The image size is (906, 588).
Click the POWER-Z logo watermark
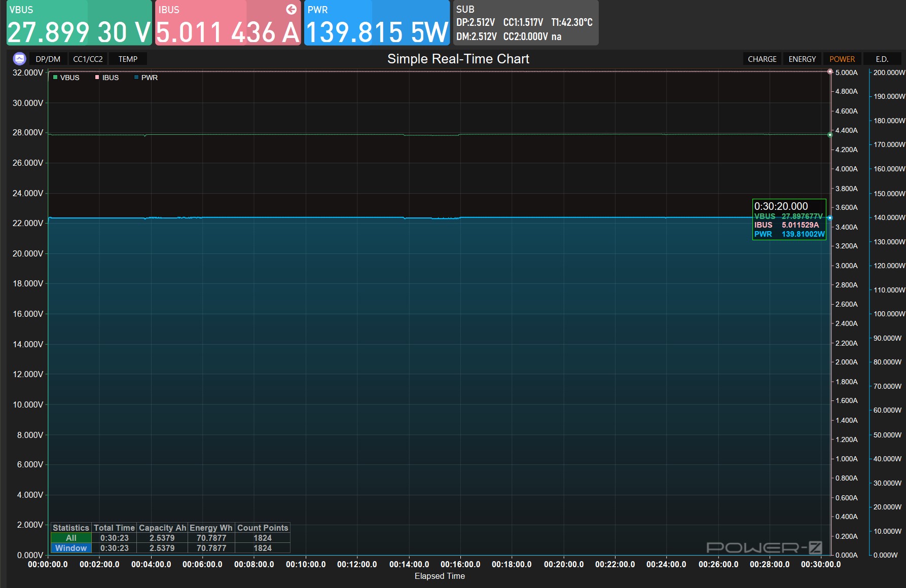pos(764,547)
